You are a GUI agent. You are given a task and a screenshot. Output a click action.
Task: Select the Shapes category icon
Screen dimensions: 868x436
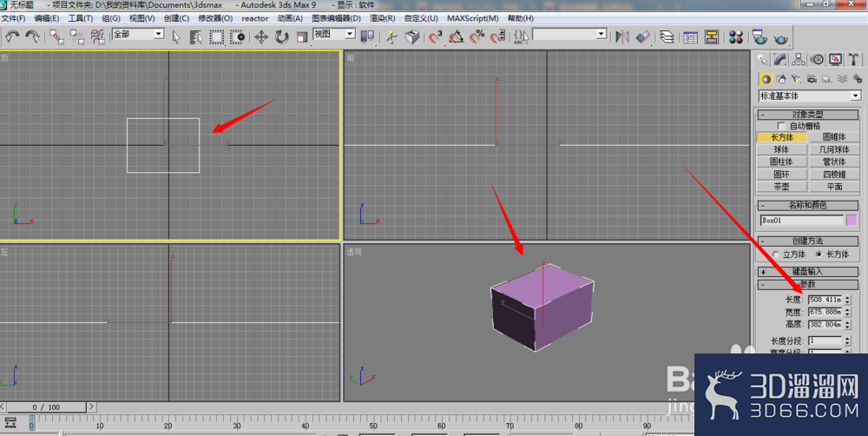[781, 79]
